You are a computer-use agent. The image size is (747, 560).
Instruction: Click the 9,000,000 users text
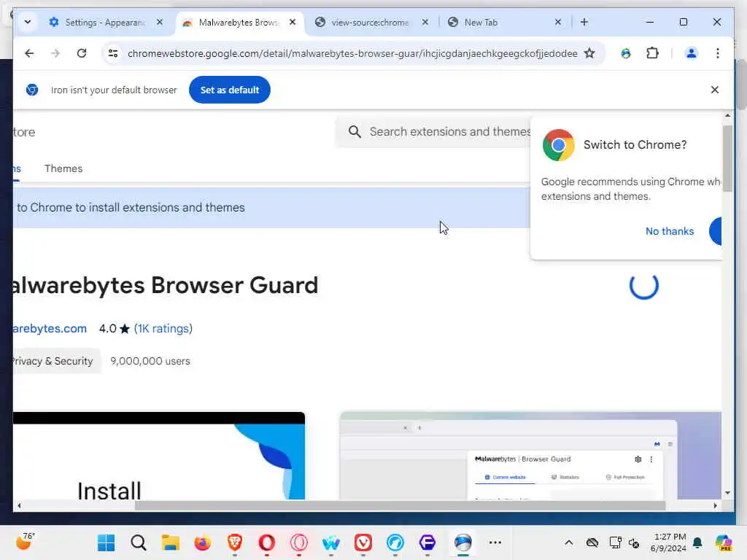pos(150,361)
